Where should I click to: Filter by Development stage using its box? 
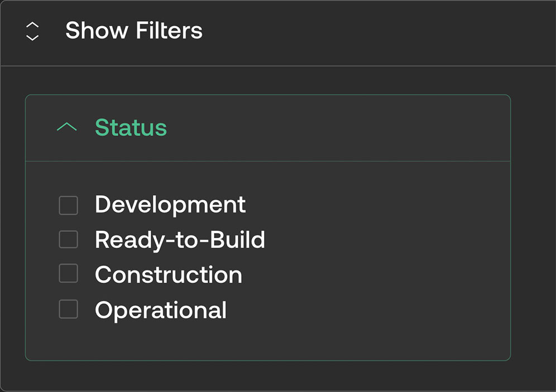[68, 205]
